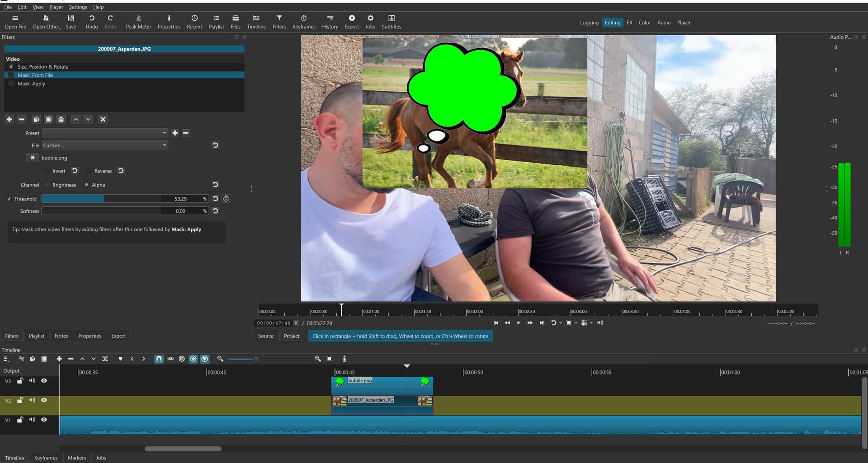Click the record audio microphone icon

pos(344,359)
